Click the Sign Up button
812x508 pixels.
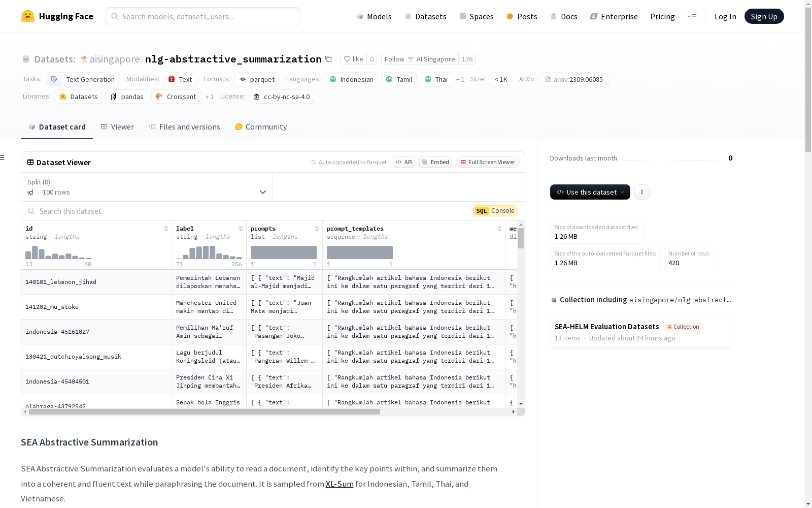(x=764, y=16)
